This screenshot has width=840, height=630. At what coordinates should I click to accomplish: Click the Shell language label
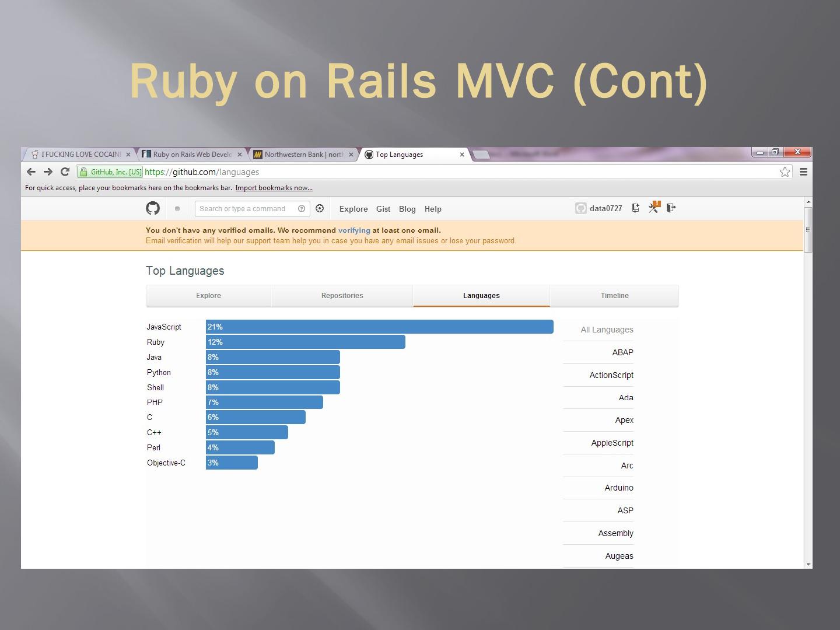point(155,387)
